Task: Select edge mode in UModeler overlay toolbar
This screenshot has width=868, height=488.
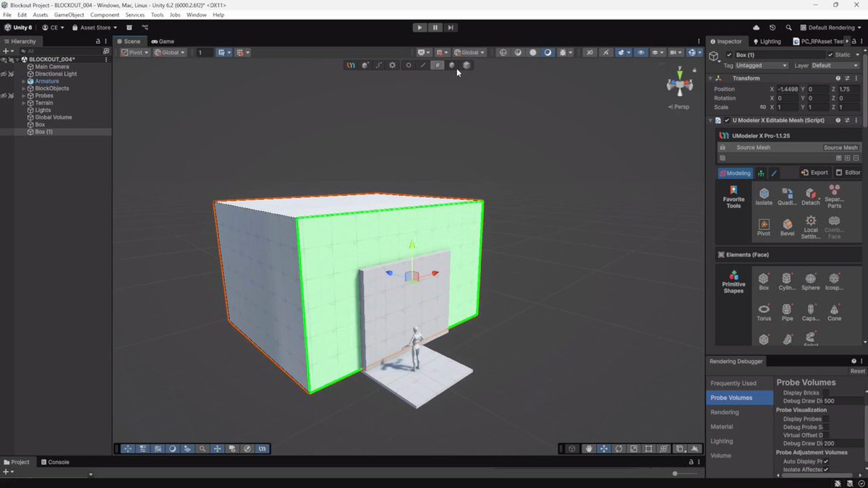Action: [x=423, y=65]
